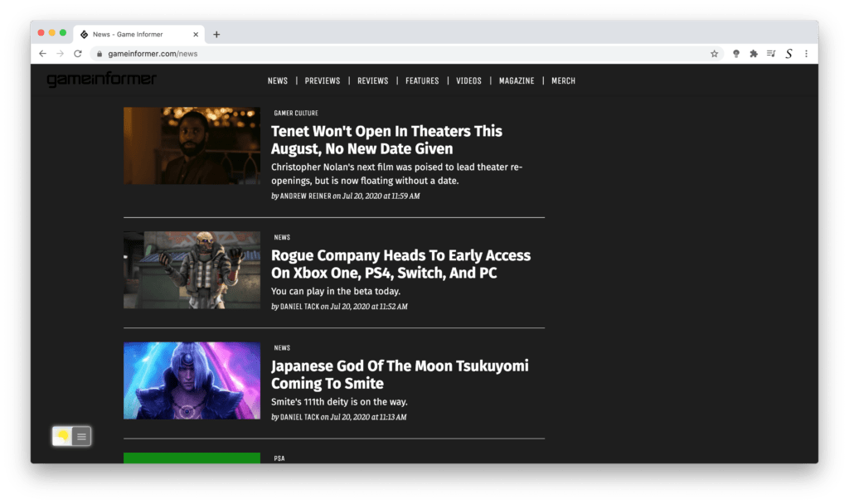
Task: Click the S profile extension icon
Action: click(x=789, y=54)
